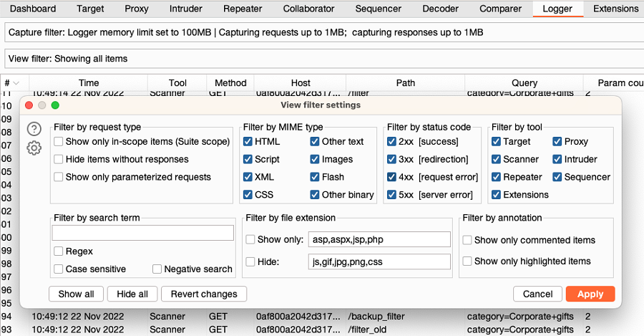The width and height of the screenshot is (644, 336).
Task: Click the Revert changes button
Action: pyautogui.click(x=204, y=294)
